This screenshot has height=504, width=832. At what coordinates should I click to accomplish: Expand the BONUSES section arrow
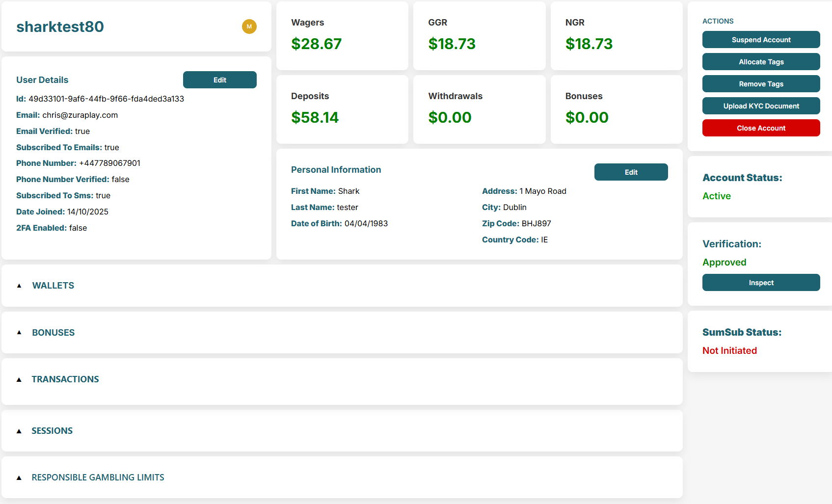[19, 333]
